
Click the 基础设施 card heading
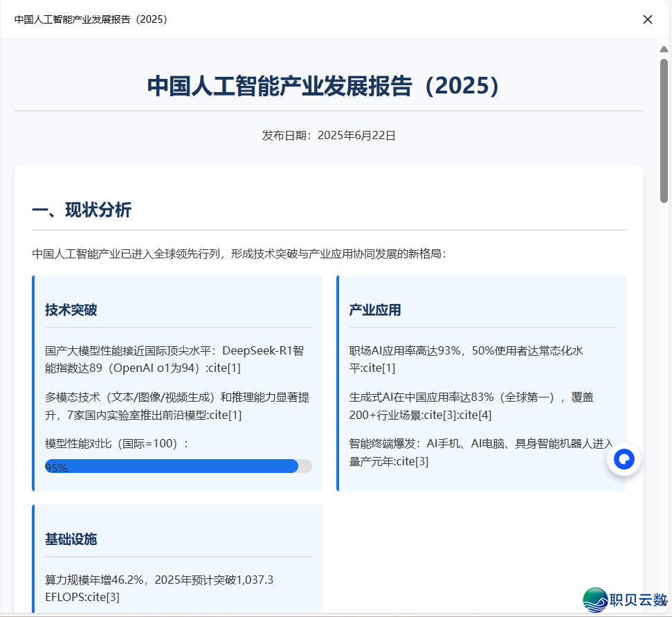[71, 539]
